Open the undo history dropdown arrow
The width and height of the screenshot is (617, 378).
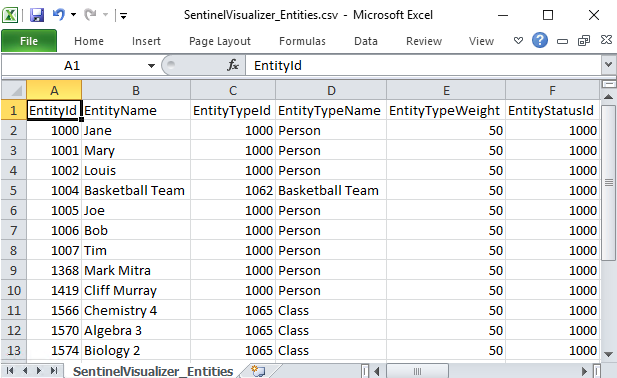(74, 15)
